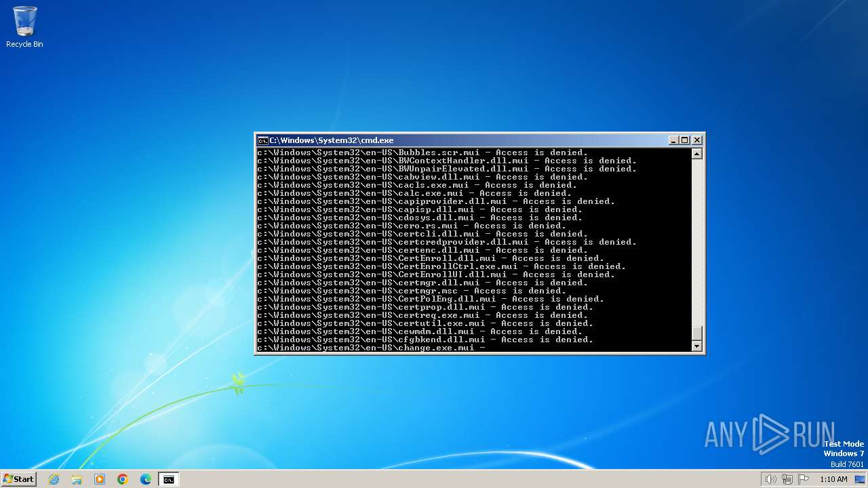
Task: Launch Google Chrome from taskbar
Action: tap(123, 479)
